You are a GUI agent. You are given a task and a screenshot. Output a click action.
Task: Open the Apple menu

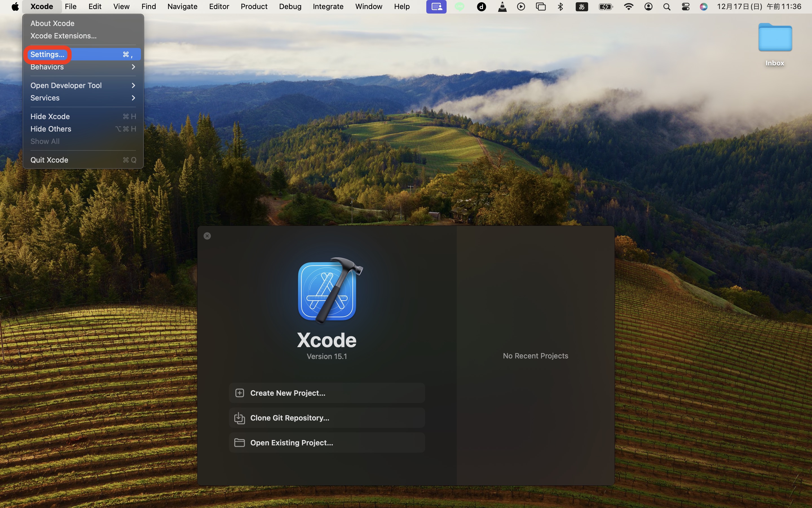(15, 6)
